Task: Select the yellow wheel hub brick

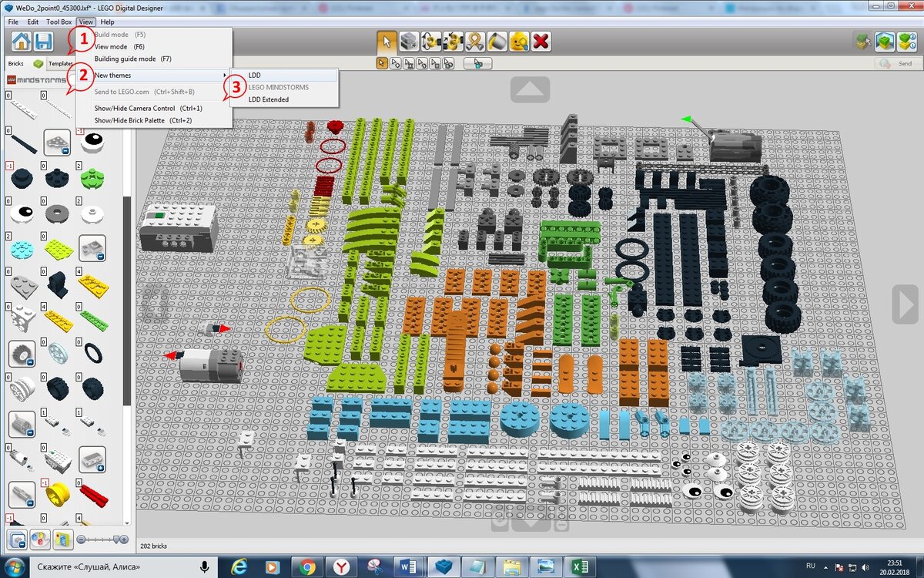Action: (x=57, y=493)
